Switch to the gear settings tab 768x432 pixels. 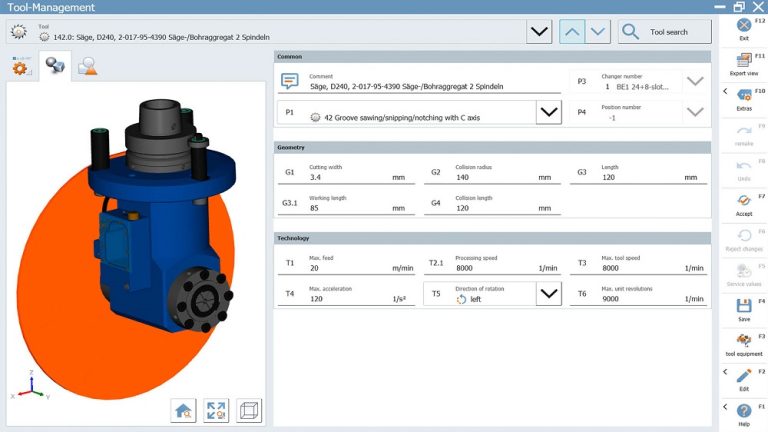click(21, 67)
